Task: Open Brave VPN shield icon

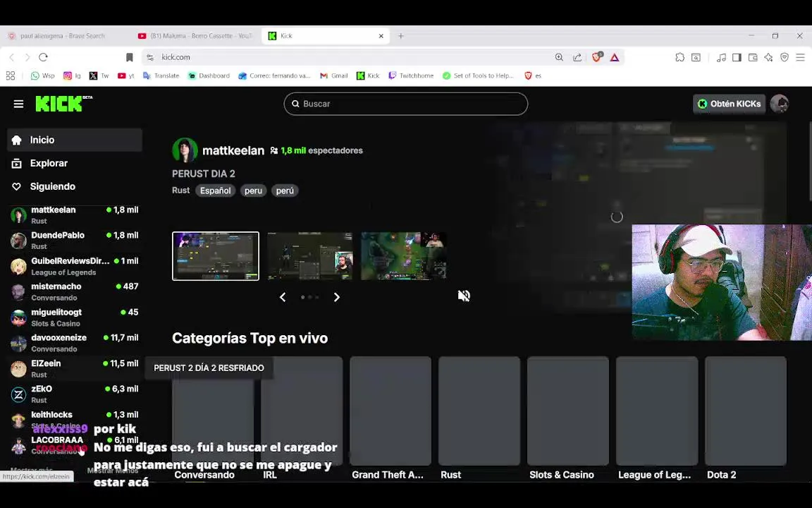Action: (785, 58)
